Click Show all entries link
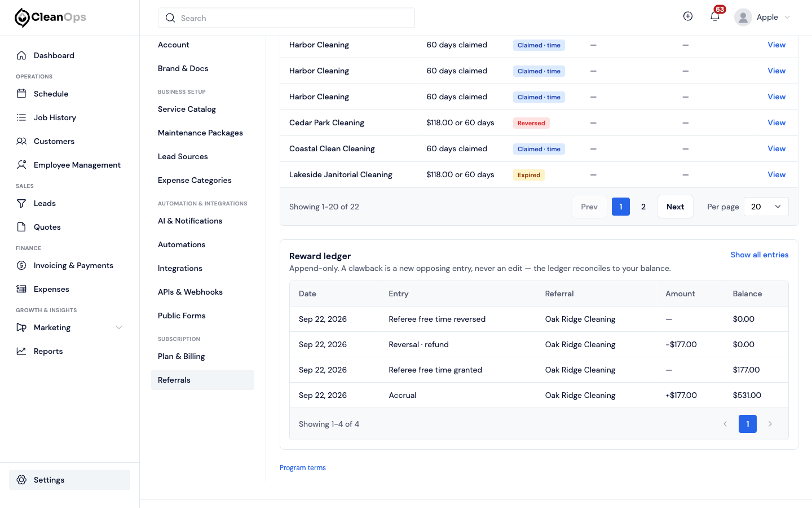Viewport: 812px width, 508px height. 760,255
